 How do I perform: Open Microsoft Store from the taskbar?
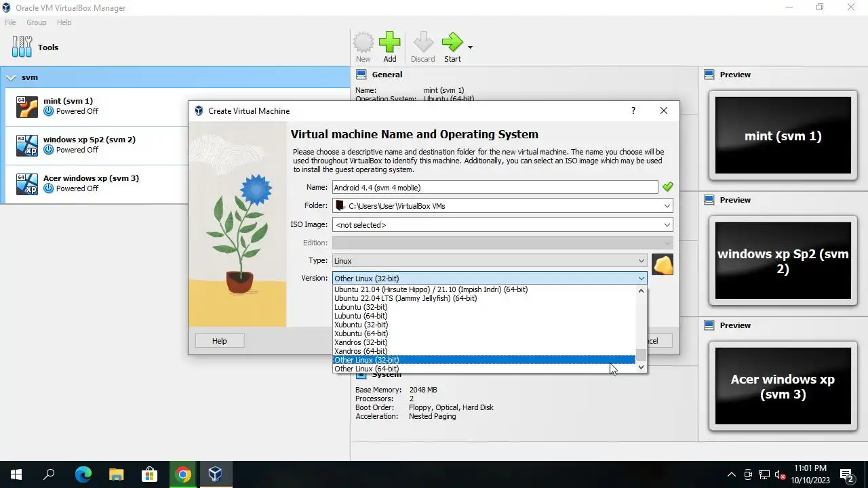click(149, 474)
